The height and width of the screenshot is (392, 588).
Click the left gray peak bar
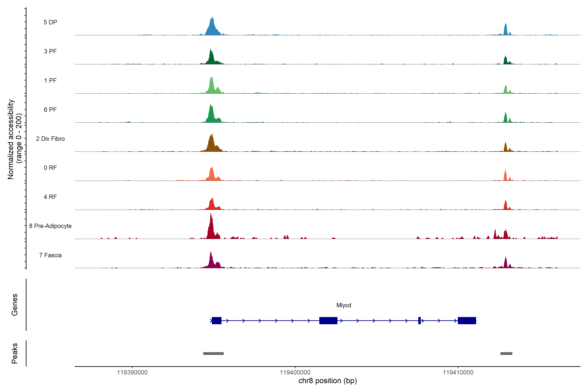point(213,353)
